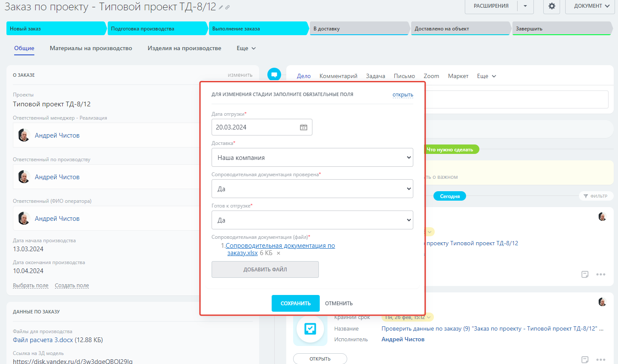This screenshot has width=618, height=364.
Task: Expand the Крайний срок deadline chevron
Action: tap(429, 317)
